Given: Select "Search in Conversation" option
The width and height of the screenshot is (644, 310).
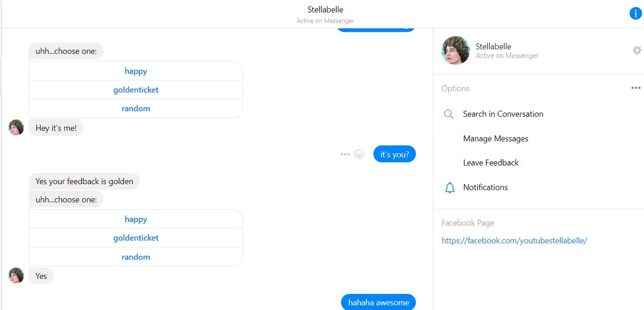Looking at the screenshot, I should (x=503, y=114).
